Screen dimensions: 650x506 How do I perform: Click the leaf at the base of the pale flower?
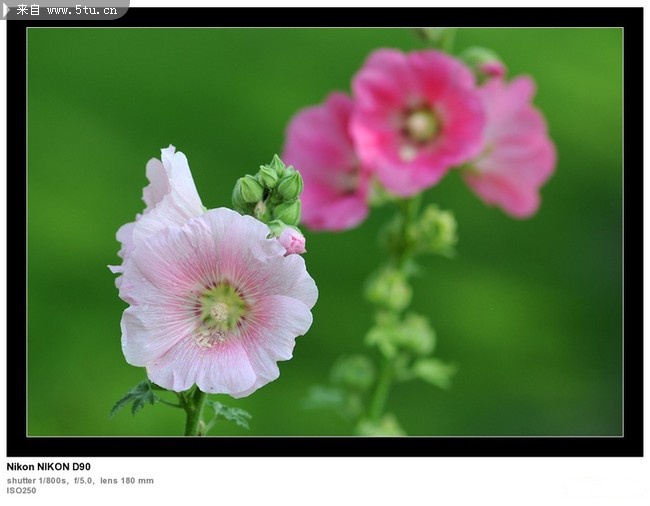click(135, 398)
